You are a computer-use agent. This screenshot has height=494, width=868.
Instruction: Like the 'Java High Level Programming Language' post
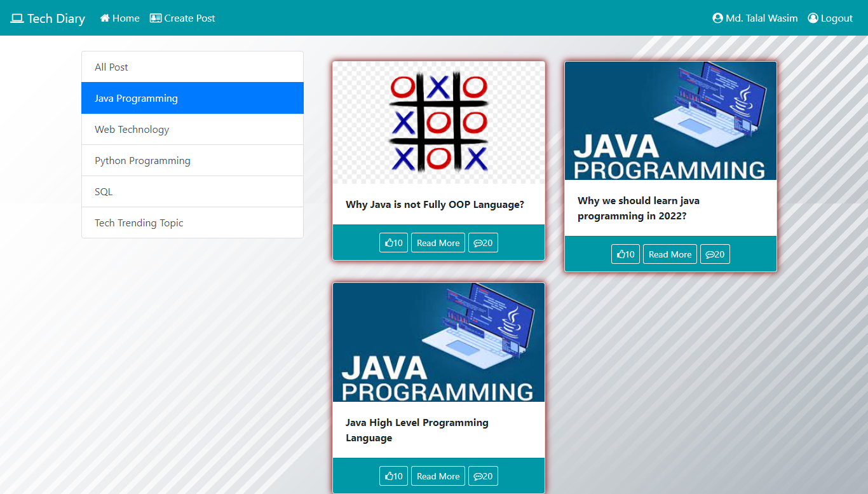pyautogui.click(x=393, y=476)
